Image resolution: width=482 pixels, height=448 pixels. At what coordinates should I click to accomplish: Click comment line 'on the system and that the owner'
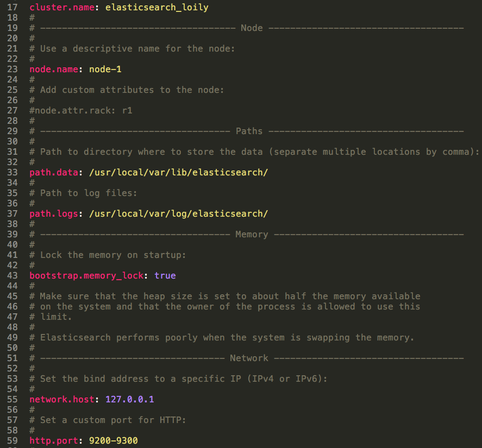(225, 306)
